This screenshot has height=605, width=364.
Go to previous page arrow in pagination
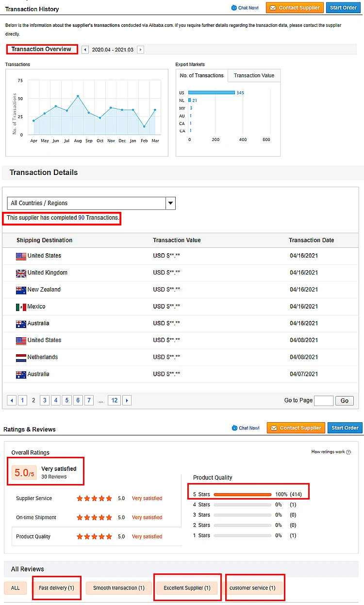[x=12, y=400]
